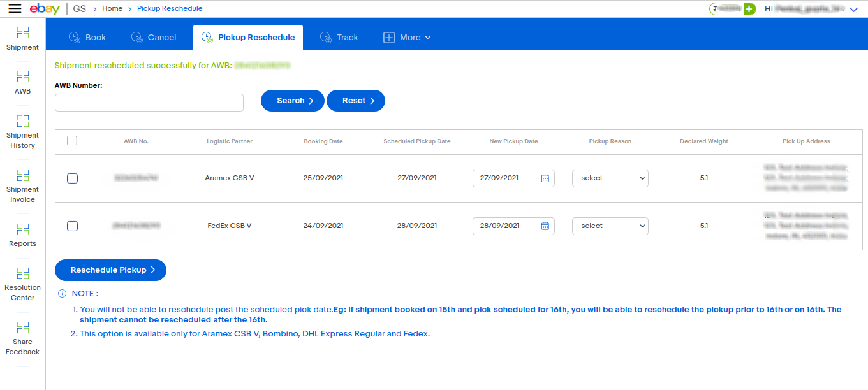Select the Aramex CSB V shipment row
The height and width of the screenshot is (390, 868).
tap(72, 178)
